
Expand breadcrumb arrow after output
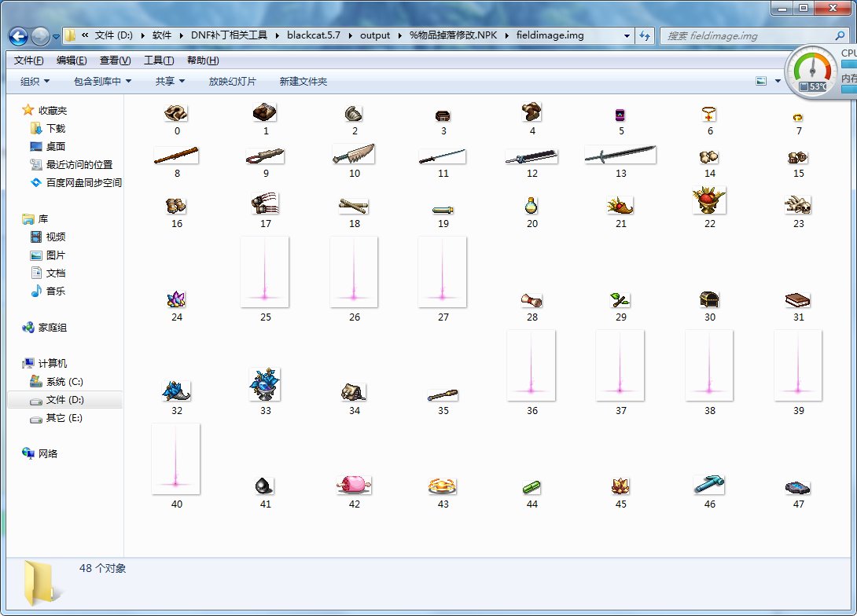click(x=399, y=35)
